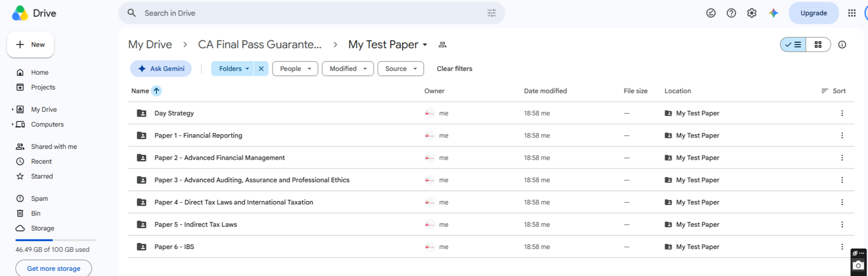
Task: Open the Sort options menu
Action: 833,91
